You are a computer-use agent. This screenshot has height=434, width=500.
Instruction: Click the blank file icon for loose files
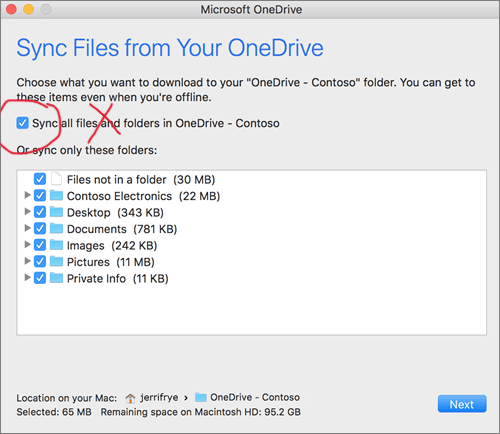point(56,179)
